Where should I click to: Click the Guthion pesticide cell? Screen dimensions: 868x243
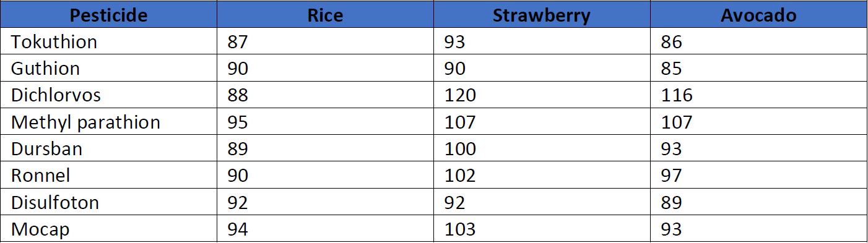(108, 68)
